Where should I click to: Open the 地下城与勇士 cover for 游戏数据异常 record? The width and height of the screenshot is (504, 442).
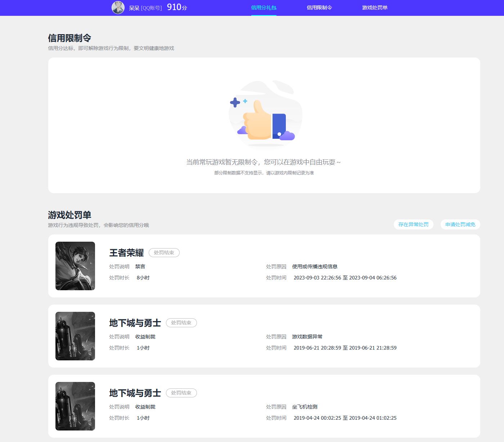[x=75, y=336]
